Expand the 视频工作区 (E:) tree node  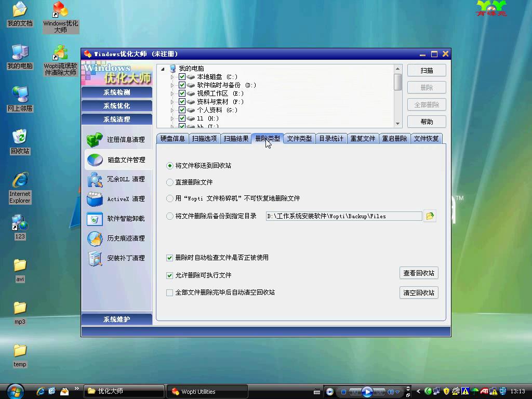click(x=172, y=94)
